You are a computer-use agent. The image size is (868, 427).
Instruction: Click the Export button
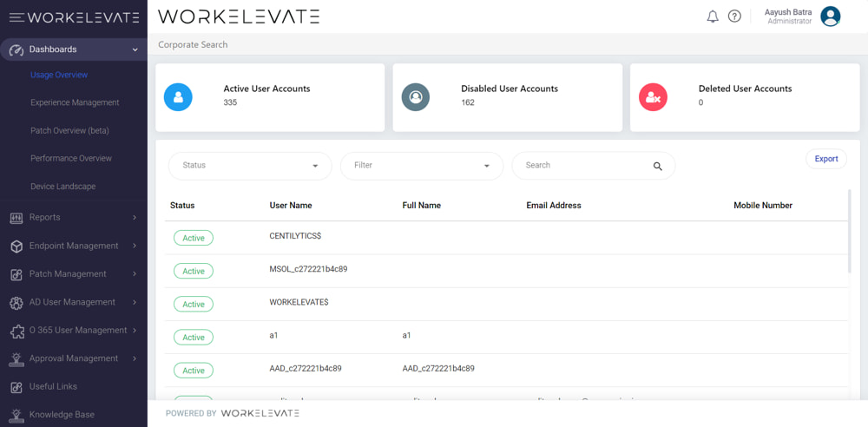coord(826,159)
